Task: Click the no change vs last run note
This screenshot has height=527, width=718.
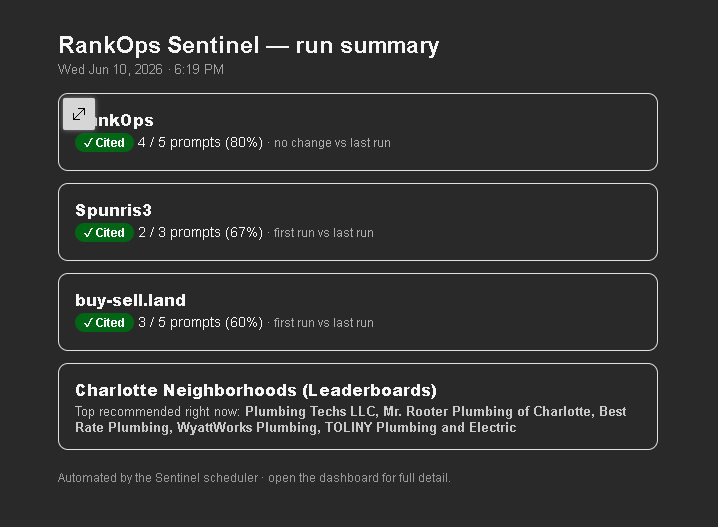Action: coord(332,143)
